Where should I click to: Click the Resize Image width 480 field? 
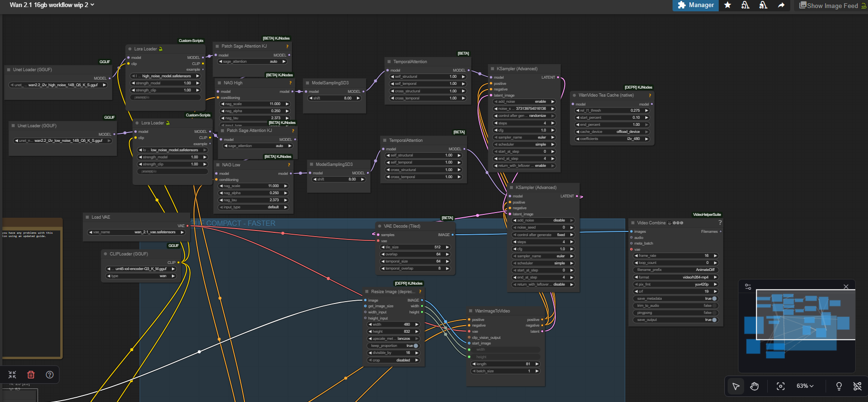pyautogui.click(x=393, y=325)
